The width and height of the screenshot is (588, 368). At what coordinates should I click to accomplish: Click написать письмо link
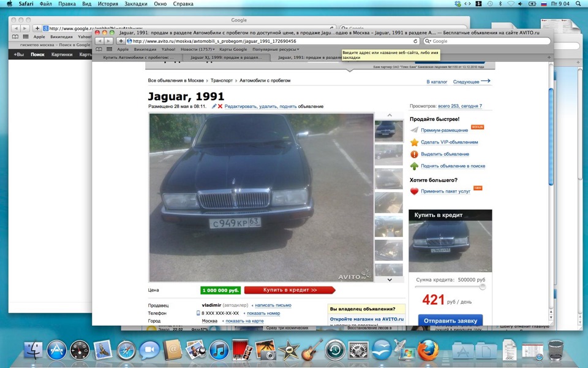coord(273,305)
